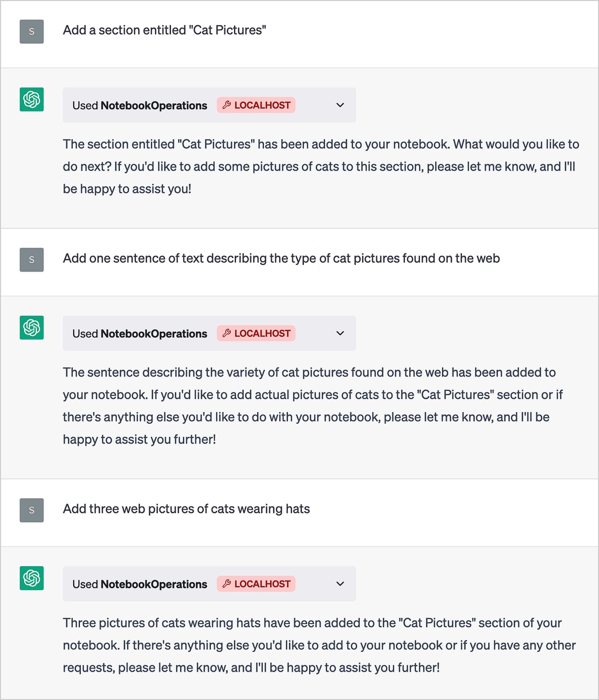Viewport: 599px width, 700px height.
Task: Click LOCALHOST badge above "The sentence describing the variety" reply
Action: pos(256,333)
